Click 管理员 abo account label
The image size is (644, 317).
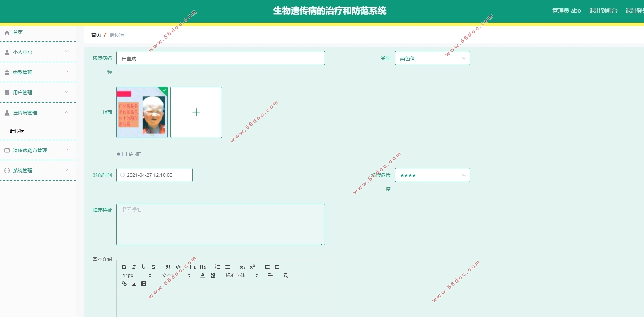(x=567, y=11)
